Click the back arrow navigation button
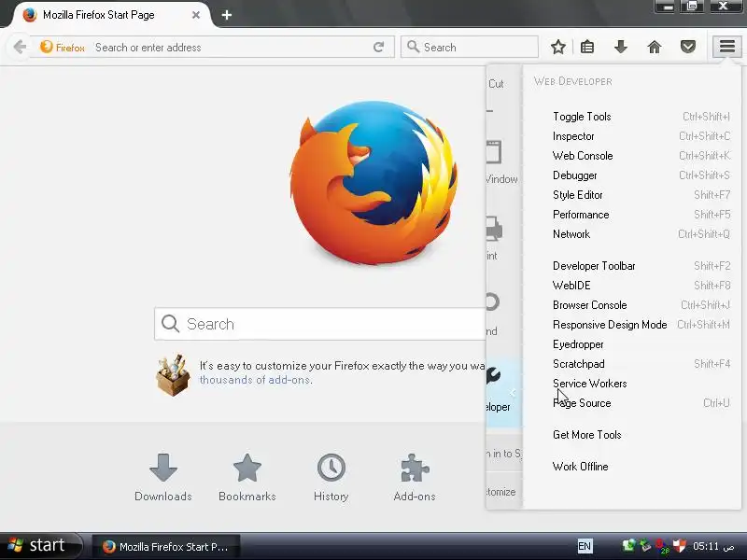Viewport: 747px width, 560px height. (20, 47)
